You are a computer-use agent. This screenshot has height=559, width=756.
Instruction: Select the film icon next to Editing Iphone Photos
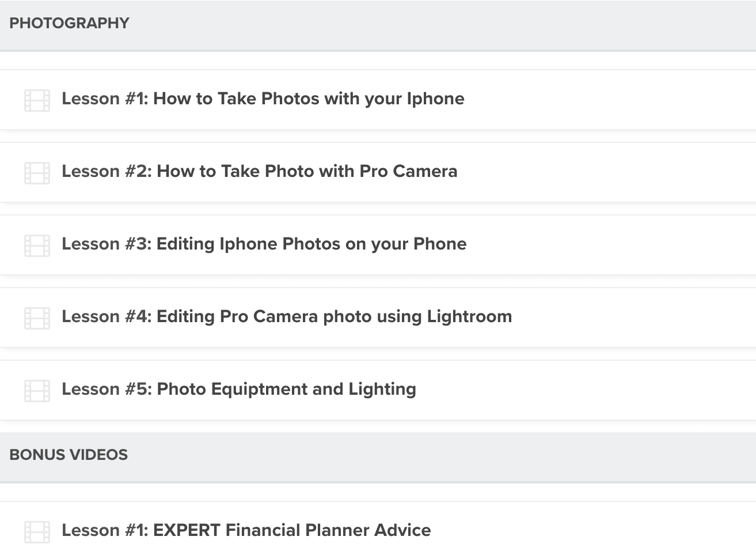tap(37, 245)
